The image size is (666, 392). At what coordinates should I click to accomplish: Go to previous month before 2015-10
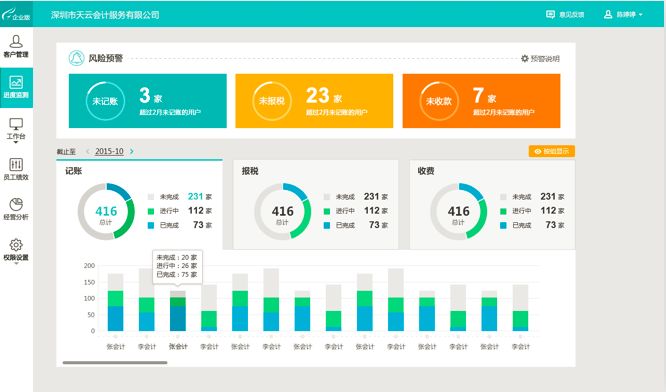(88, 151)
